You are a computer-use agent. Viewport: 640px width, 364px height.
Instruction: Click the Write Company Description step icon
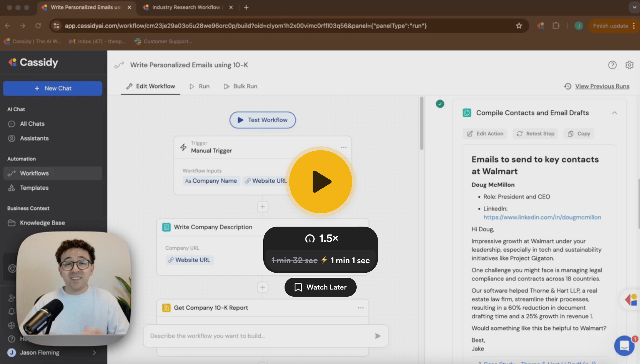coord(166,227)
